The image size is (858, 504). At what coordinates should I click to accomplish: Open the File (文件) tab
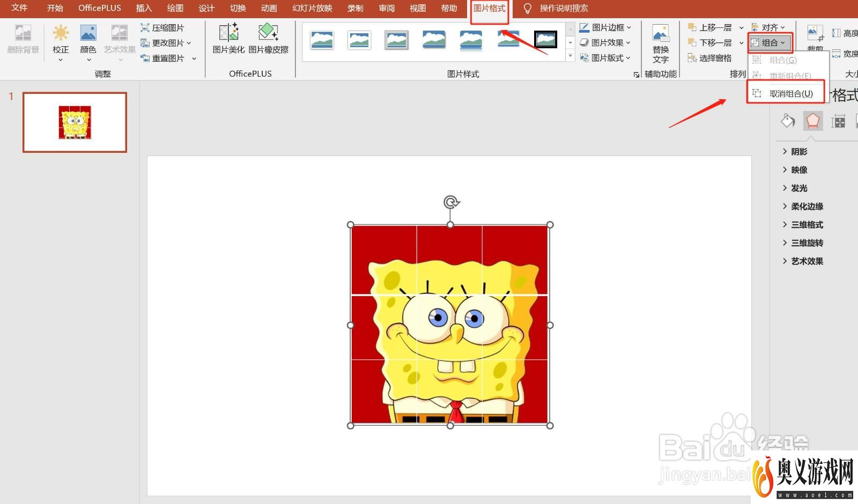19,8
